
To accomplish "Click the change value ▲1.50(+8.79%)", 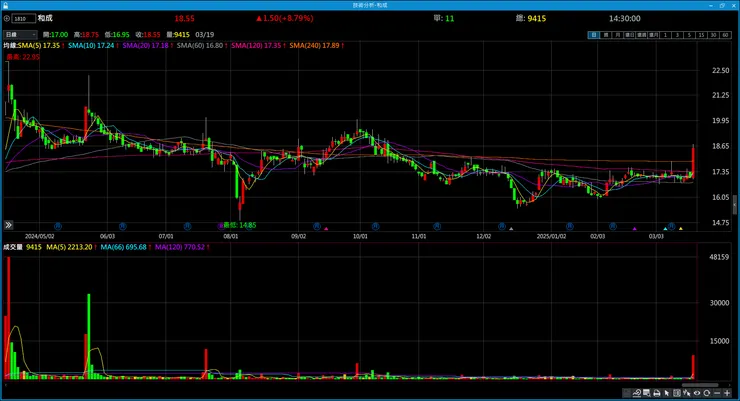I will tap(285, 18).
